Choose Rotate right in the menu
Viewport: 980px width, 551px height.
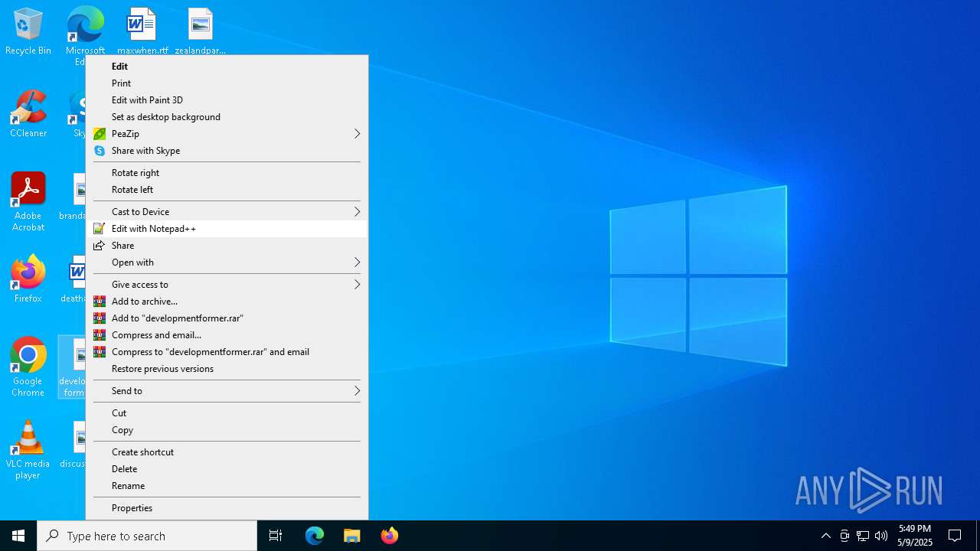click(227, 173)
